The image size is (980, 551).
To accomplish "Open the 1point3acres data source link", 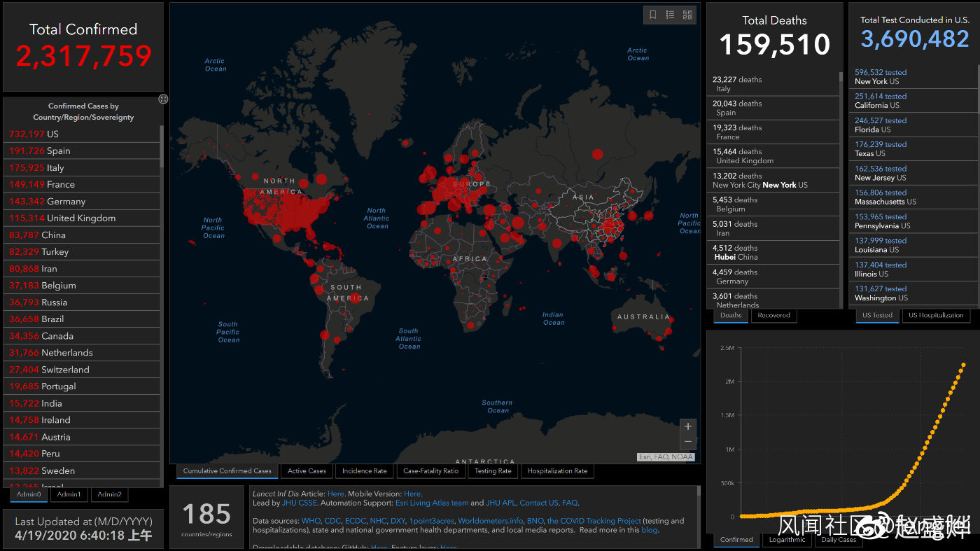I will [x=432, y=521].
